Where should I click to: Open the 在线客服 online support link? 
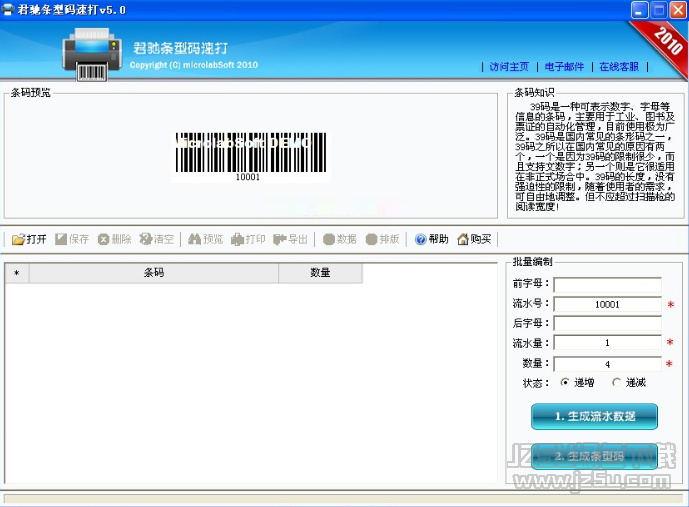[x=619, y=67]
